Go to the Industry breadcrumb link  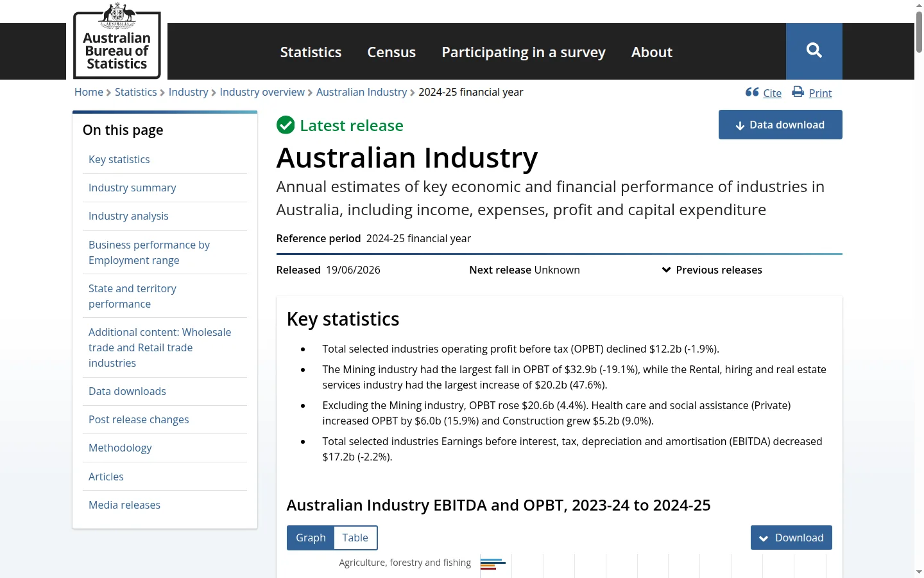coord(189,92)
